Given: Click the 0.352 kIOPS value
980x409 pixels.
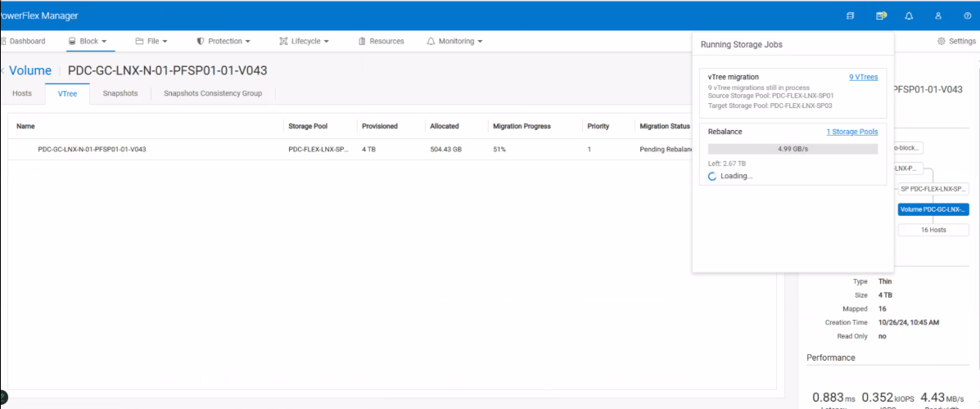Looking at the screenshot, I should (x=889, y=397).
